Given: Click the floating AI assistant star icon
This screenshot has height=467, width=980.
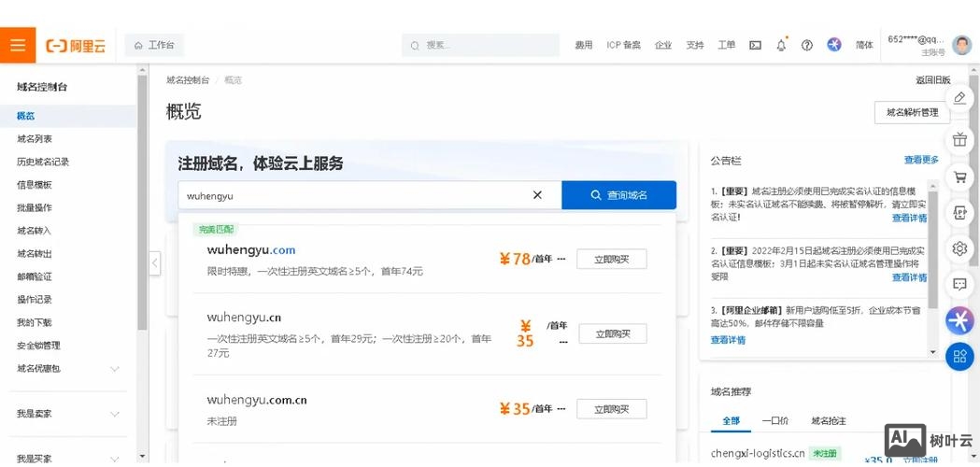Looking at the screenshot, I should 959,320.
